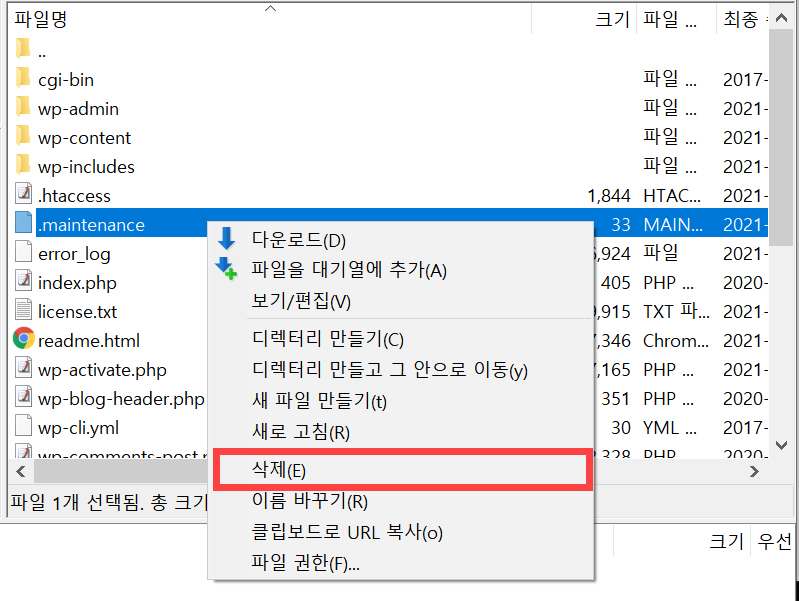Viewport: 799px width, 601px height.
Task: Select the wp-admin folder name
Action: (78, 109)
